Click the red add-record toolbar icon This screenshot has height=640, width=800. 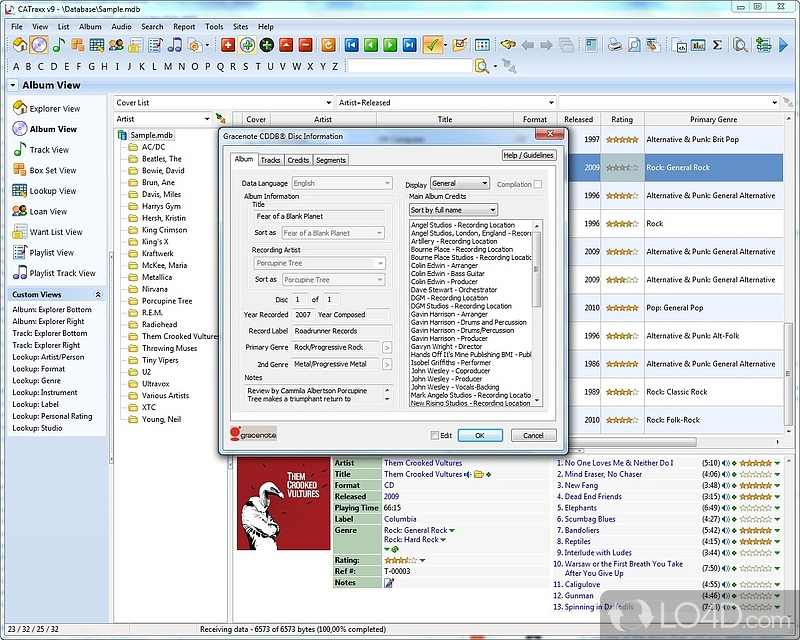[228, 45]
